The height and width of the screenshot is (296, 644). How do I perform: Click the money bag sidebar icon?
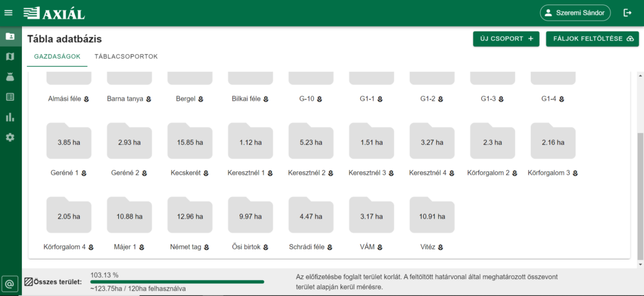point(10,77)
